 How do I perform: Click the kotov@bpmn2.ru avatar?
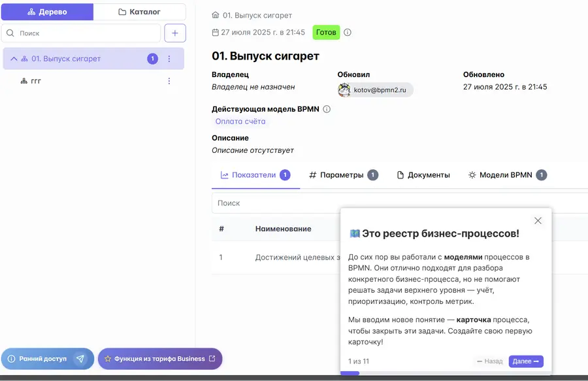(344, 90)
